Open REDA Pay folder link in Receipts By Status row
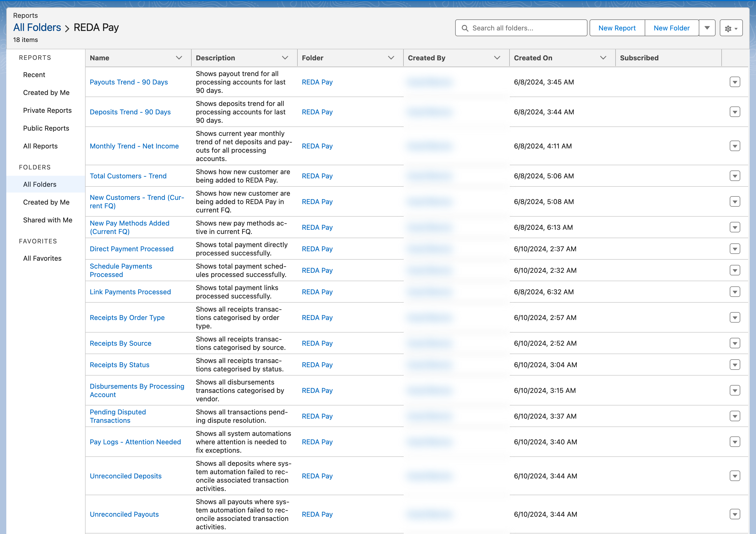The width and height of the screenshot is (756, 534). coord(317,365)
